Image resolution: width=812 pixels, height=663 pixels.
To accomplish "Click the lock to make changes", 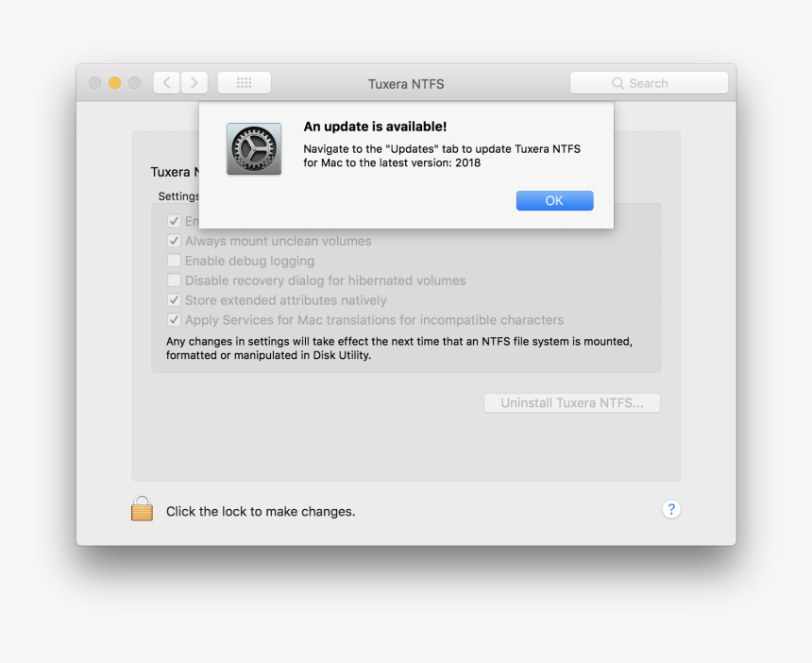I will [x=142, y=508].
